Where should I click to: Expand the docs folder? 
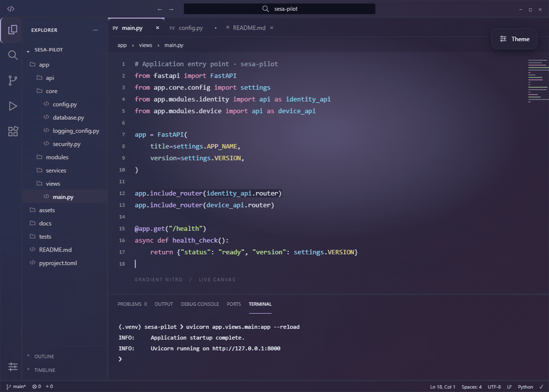(65, 223)
